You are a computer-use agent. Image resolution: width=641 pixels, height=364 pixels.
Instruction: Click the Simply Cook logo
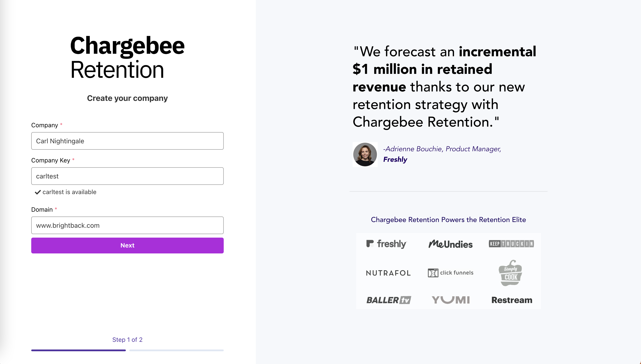[x=510, y=273]
